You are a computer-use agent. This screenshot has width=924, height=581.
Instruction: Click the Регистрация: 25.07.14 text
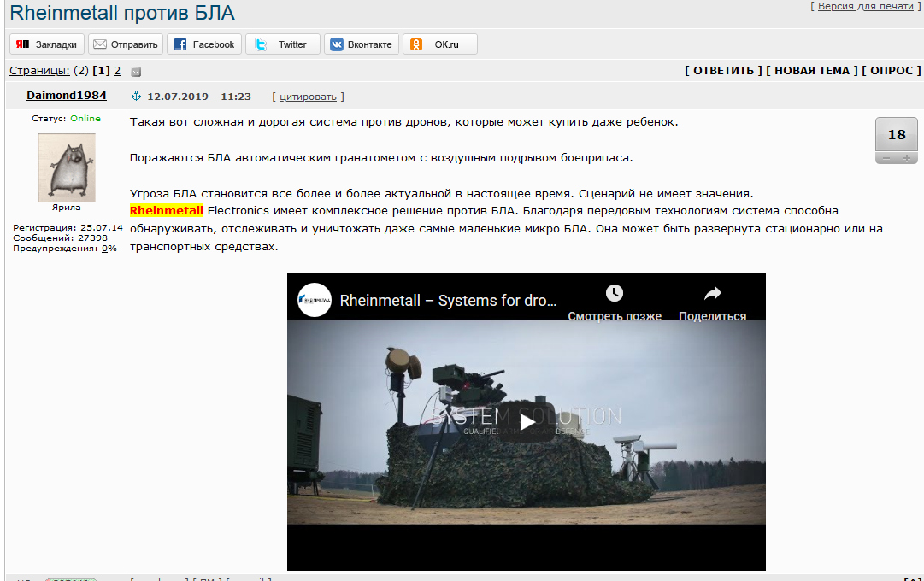point(68,227)
